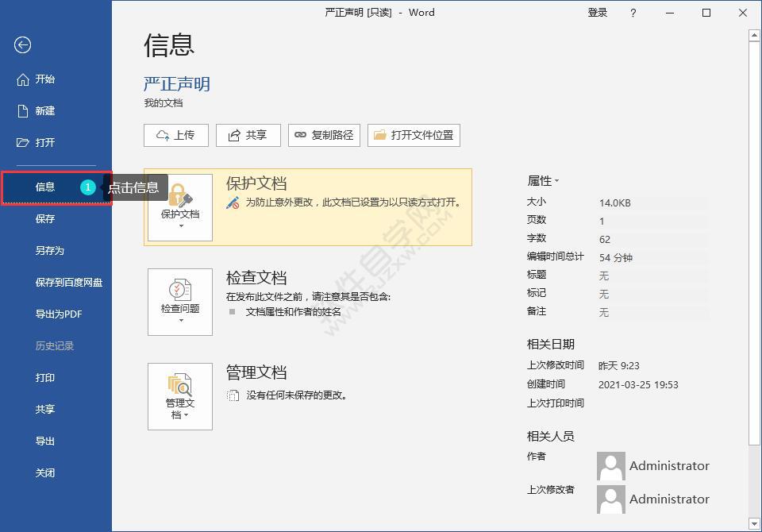Click the back arrow to leave backstage view
The height and width of the screenshot is (532, 762).
click(x=22, y=45)
